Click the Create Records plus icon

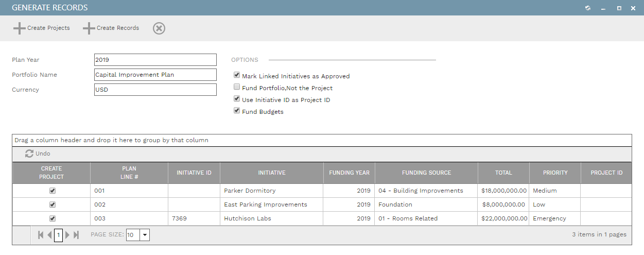[x=89, y=28]
